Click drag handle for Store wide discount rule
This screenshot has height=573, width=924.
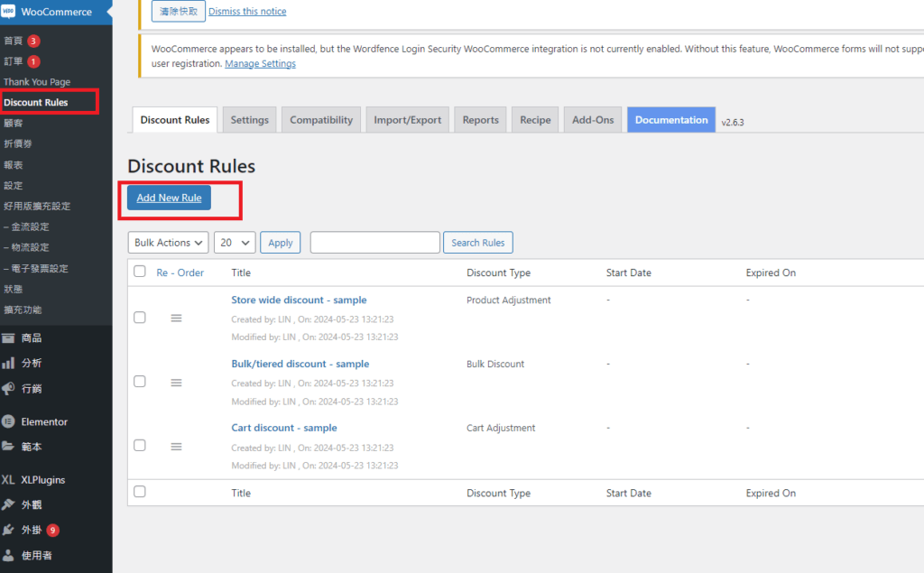tap(176, 318)
